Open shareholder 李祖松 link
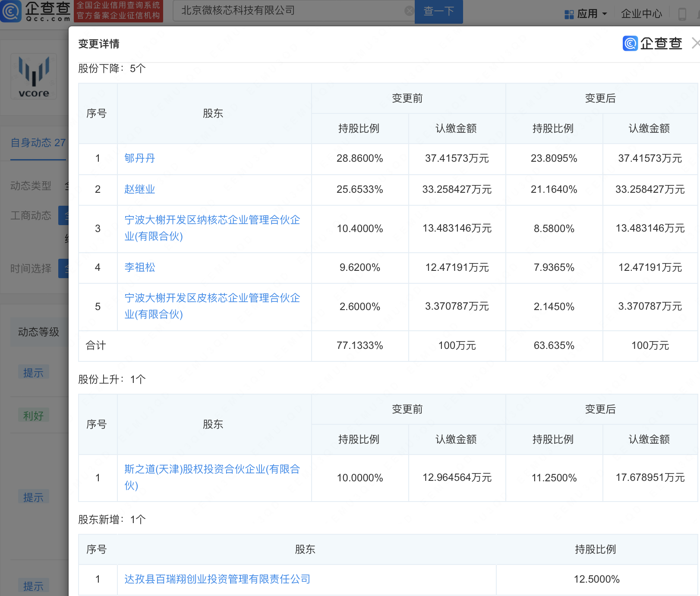This screenshot has width=700, height=596. click(x=139, y=267)
